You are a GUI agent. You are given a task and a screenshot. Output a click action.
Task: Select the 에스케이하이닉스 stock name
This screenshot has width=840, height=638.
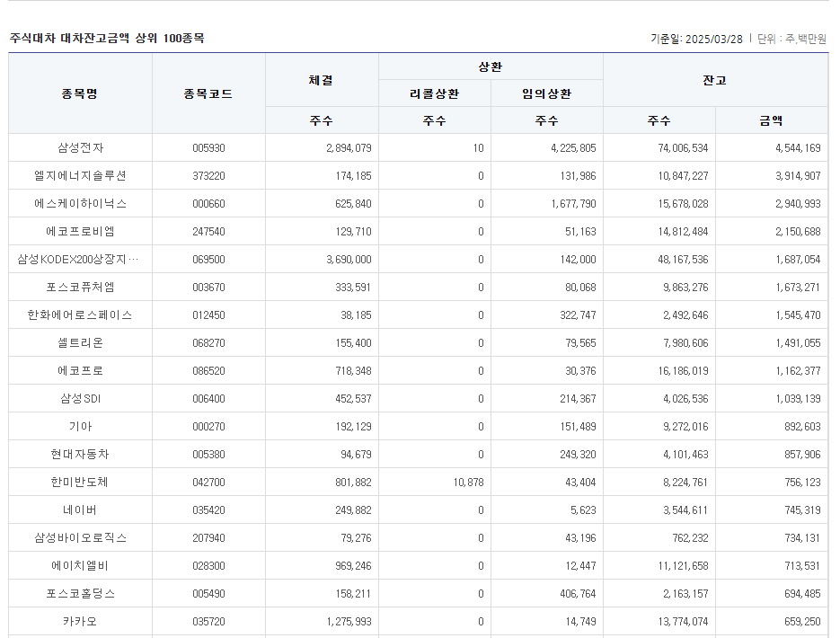point(80,204)
